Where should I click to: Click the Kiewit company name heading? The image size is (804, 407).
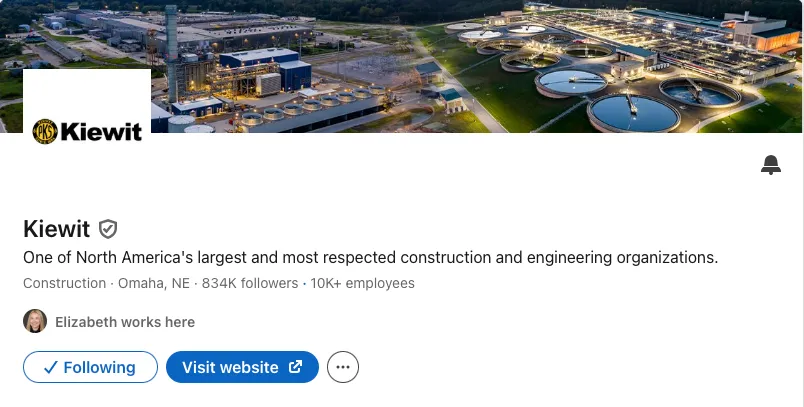(56, 229)
